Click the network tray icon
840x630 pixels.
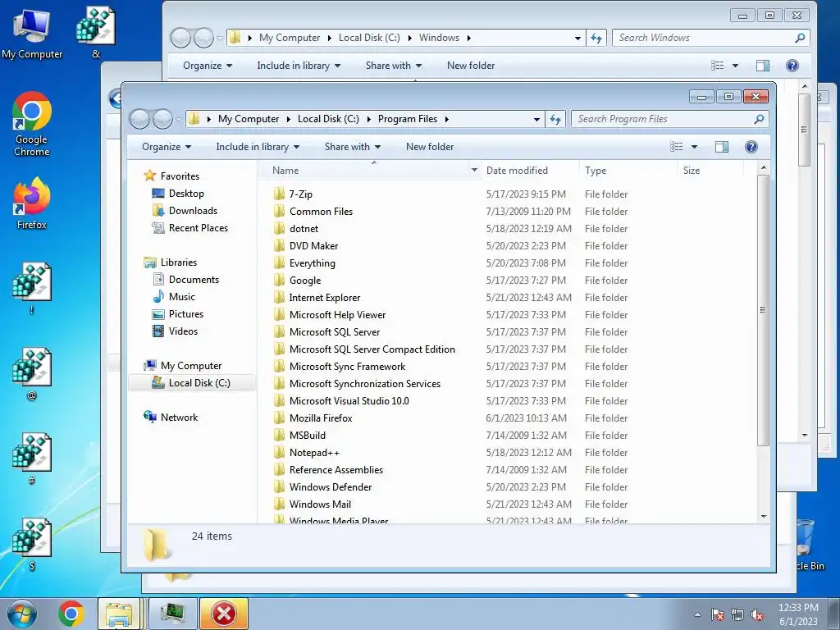(x=737, y=615)
